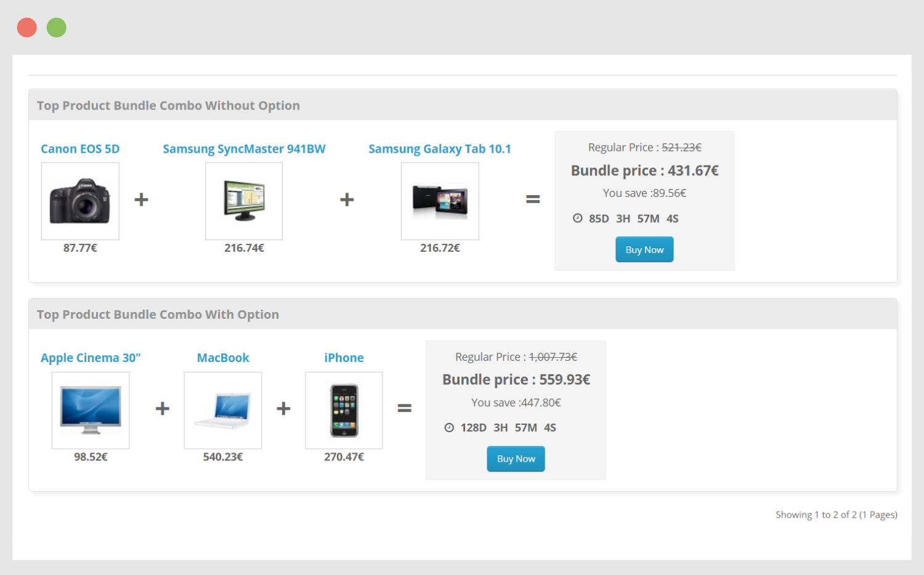This screenshot has height=575, width=924.
Task: Click the equals sign before 431.67€ bundle
Action: (x=533, y=199)
